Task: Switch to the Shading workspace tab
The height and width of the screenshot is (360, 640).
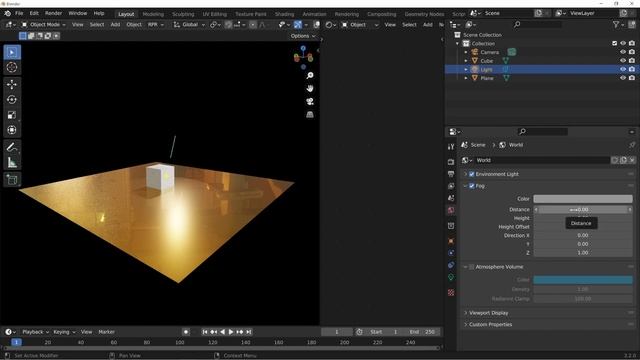Action: [x=284, y=14]
